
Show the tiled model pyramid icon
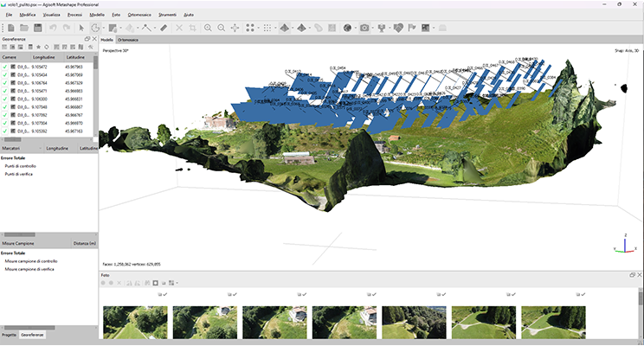pos(301,28)
